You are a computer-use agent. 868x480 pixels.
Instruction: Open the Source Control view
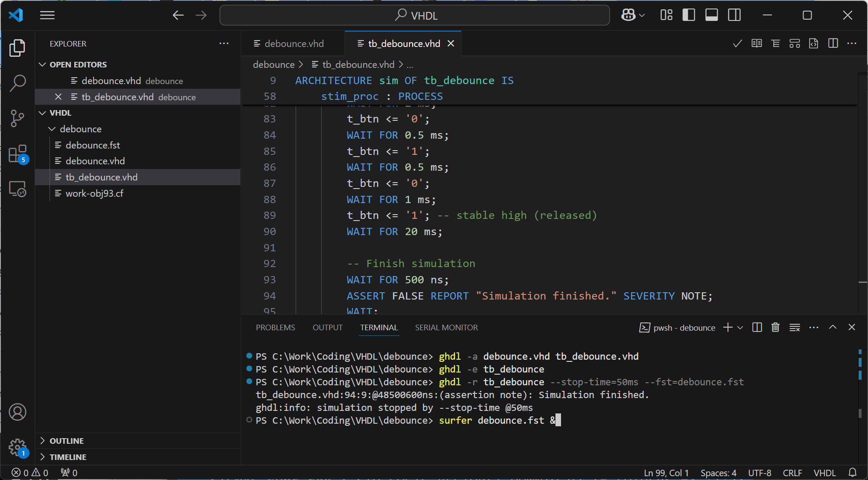18,118
